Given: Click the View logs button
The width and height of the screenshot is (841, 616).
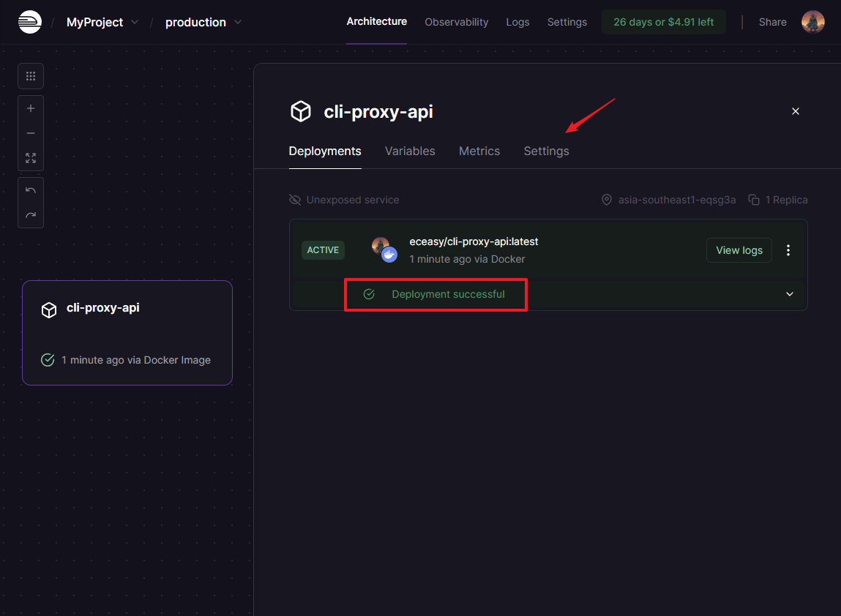Looking at the screenshot, I should (x=739, y=250).
